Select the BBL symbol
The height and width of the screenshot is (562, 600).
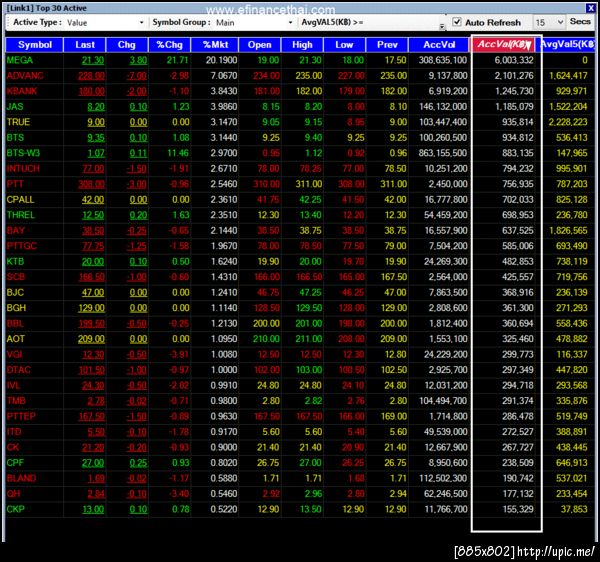click(15, 324)
